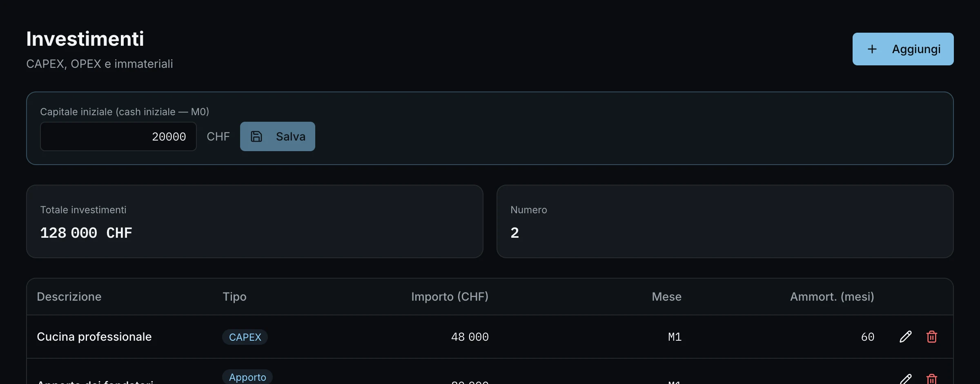Delete Cucina professionale using the trash icon

[931, 337]
